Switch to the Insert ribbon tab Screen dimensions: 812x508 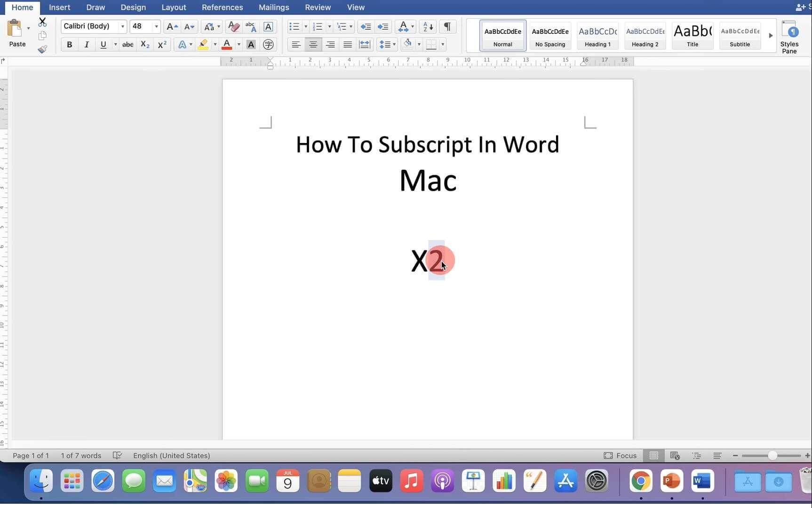(59, 7)
